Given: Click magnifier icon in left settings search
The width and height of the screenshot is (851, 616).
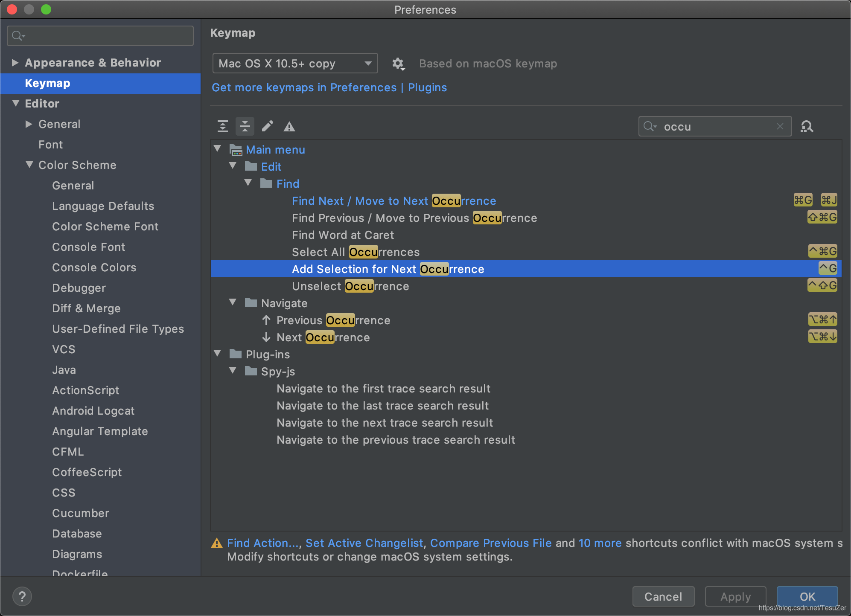Looking at the screenshot, I should (18, 36).
